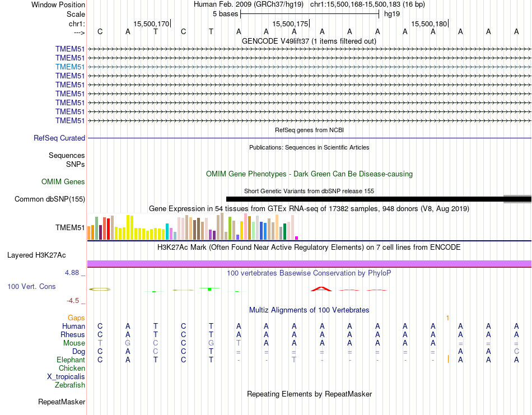This screenshot has height=415, width=532.
Task: Open RefSeq genes from NCBI title
Action: point(309,130)
